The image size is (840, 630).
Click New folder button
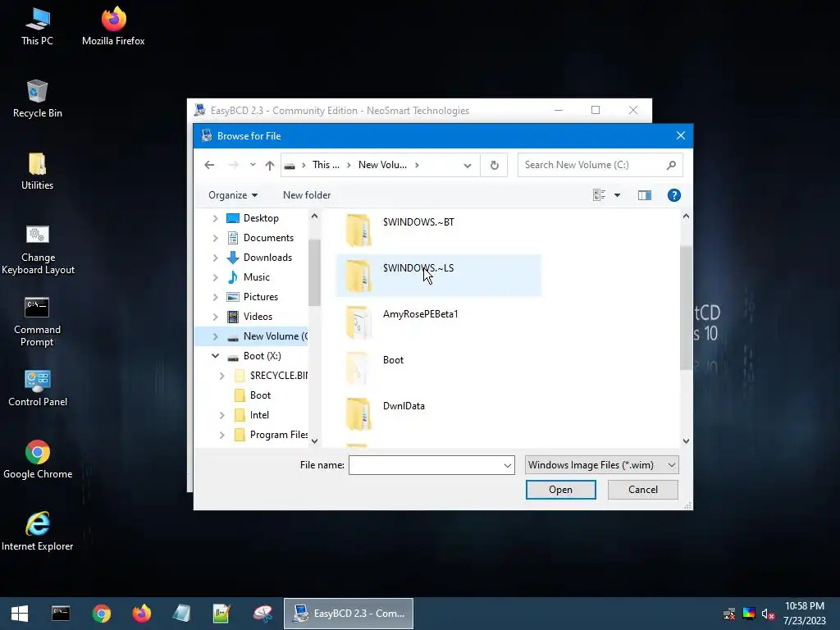pos(307,195)
